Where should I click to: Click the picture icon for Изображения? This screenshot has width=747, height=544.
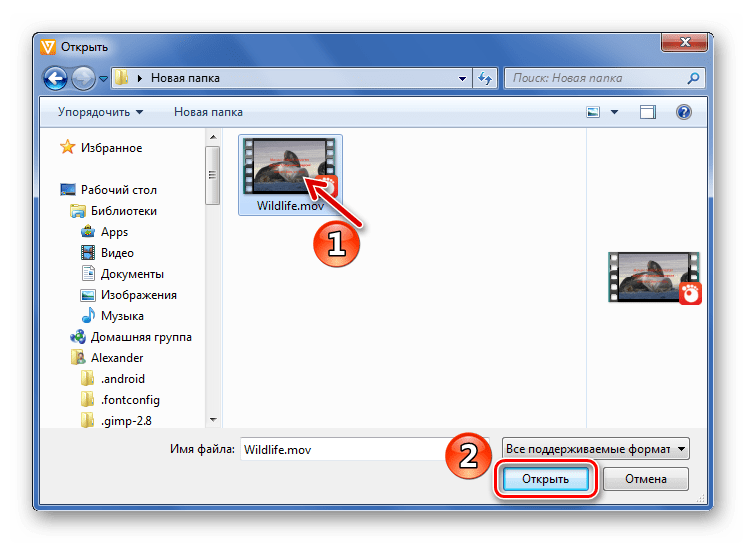(x=88, y=295)
